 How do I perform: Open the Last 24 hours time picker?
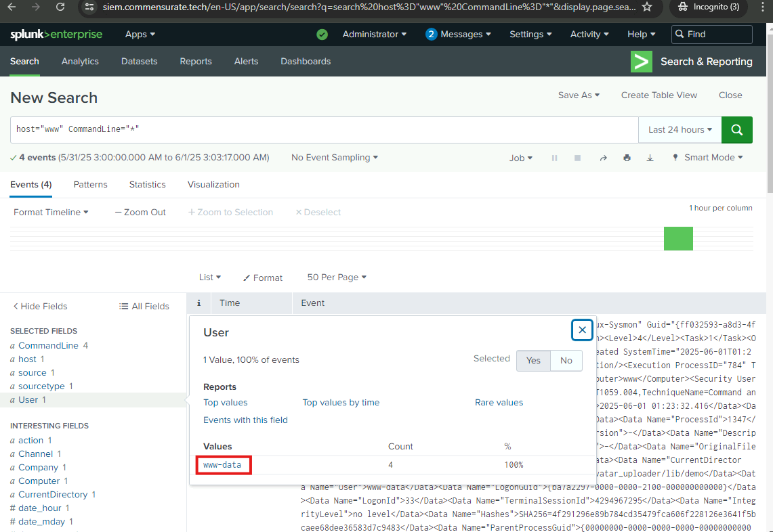point(680,129)
